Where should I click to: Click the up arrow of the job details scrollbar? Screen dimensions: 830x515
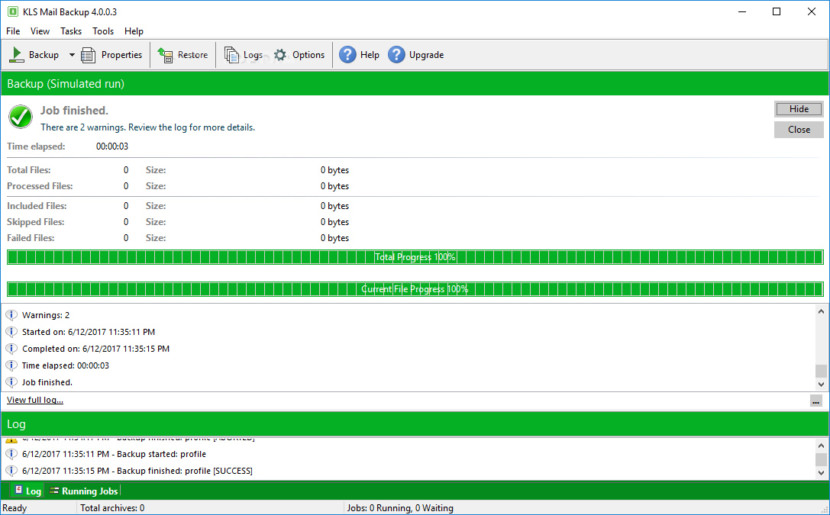click(820, 312)
